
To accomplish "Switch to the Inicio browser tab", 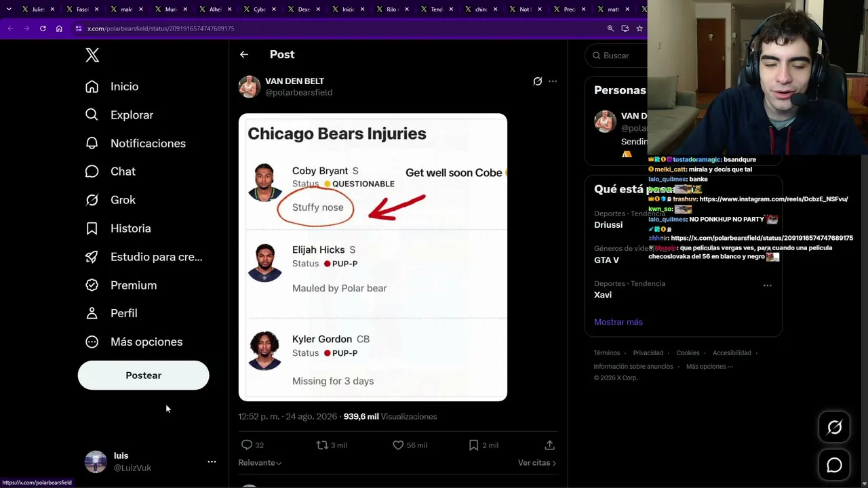I will (x=348, y=9).
